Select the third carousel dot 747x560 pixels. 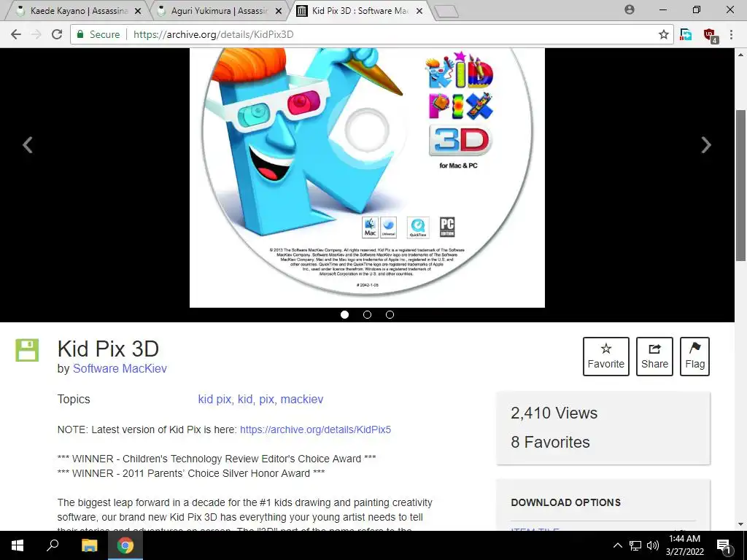(390, 314)
